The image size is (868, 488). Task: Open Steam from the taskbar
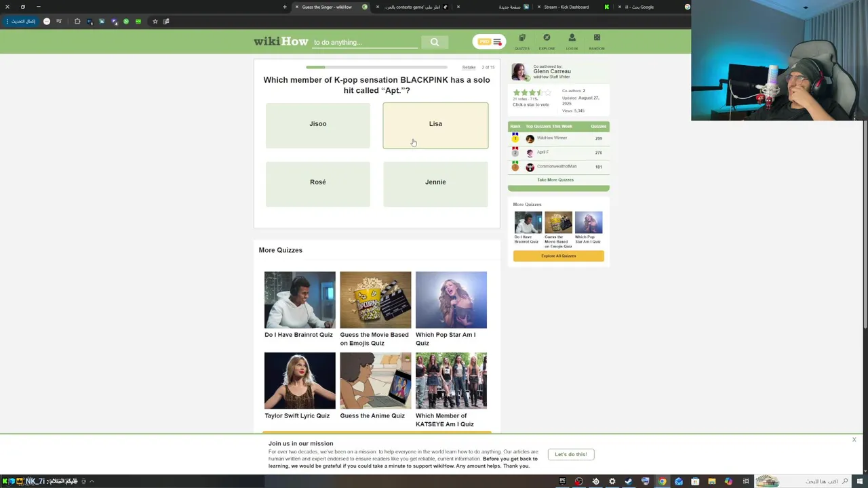(629, 481)
